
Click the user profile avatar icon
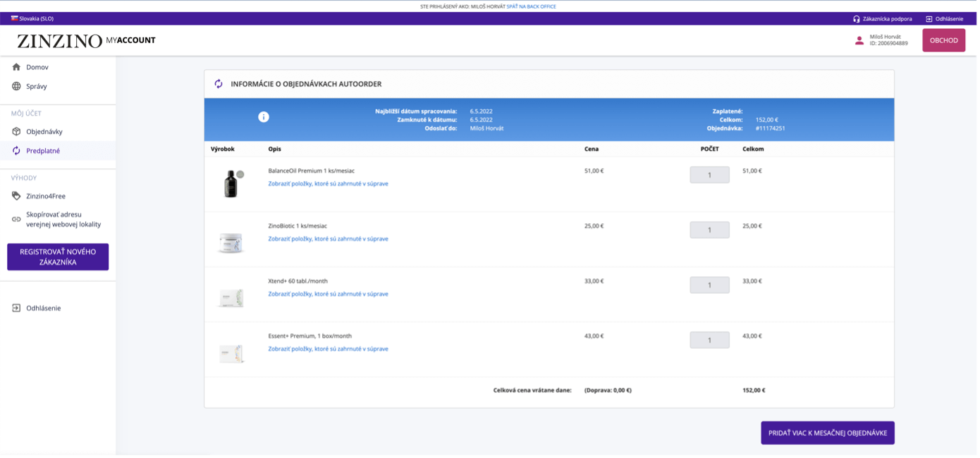click(x=859, y=40)
